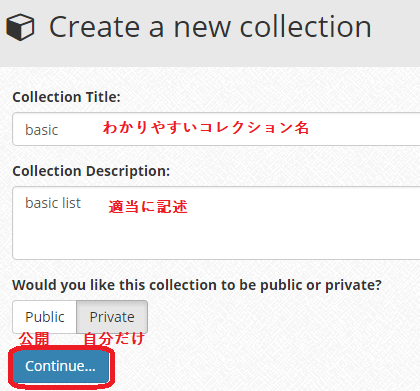
Task: Focus the Collection Title input field
Action: (216, 129)
